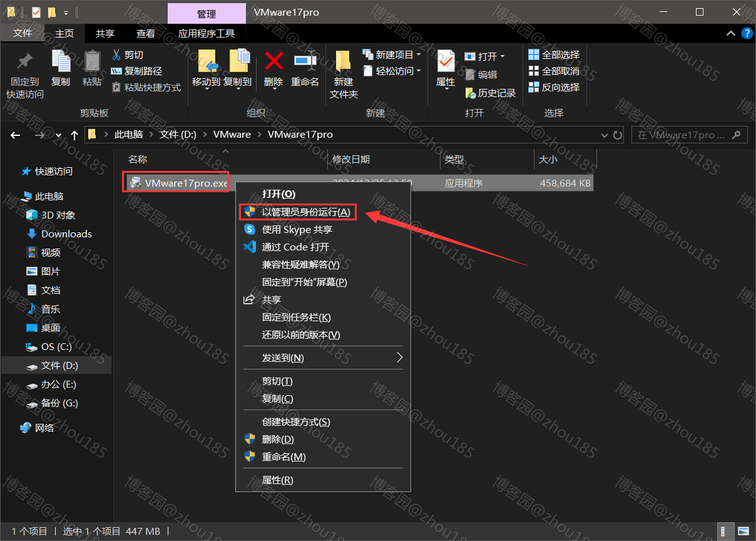
Task: Choose Properties (属性) in context menu
Action: click(x=323, y=480)
